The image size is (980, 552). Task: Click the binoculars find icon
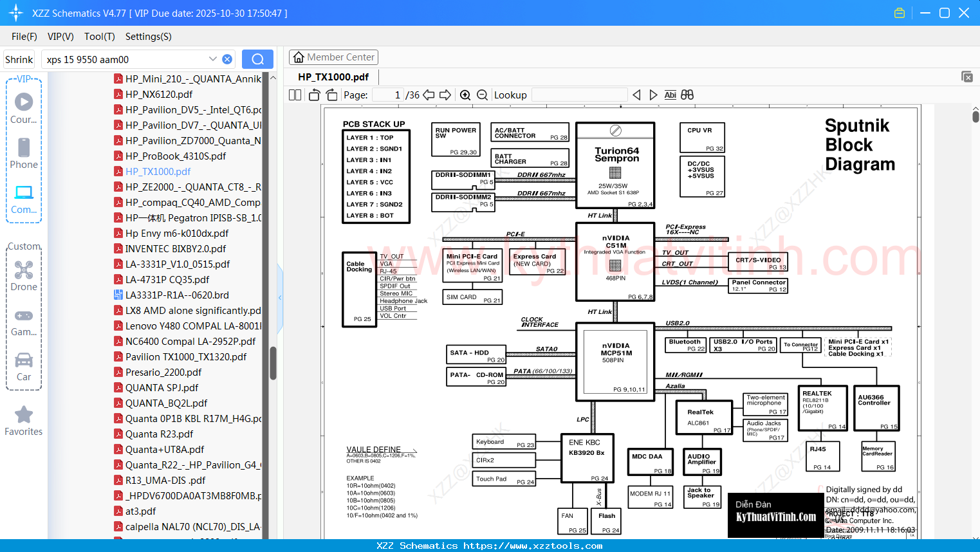pyautogui.click(x=687, y=95)
